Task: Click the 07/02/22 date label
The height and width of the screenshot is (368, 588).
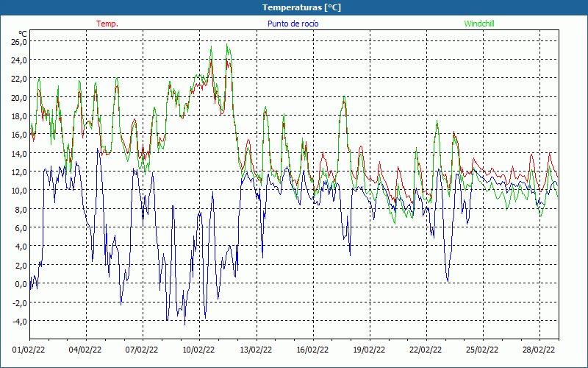Action: (142, 350)
